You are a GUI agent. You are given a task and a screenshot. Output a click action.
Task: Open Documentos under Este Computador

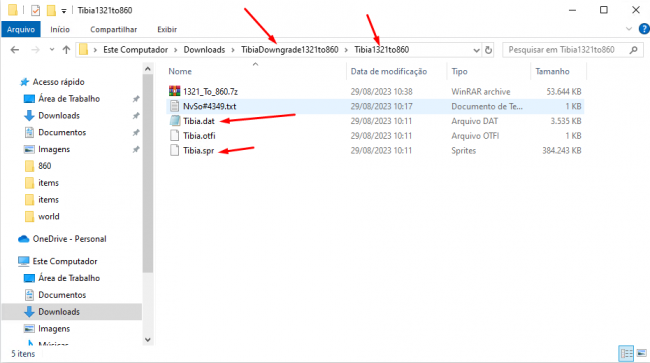coord(62,295)
